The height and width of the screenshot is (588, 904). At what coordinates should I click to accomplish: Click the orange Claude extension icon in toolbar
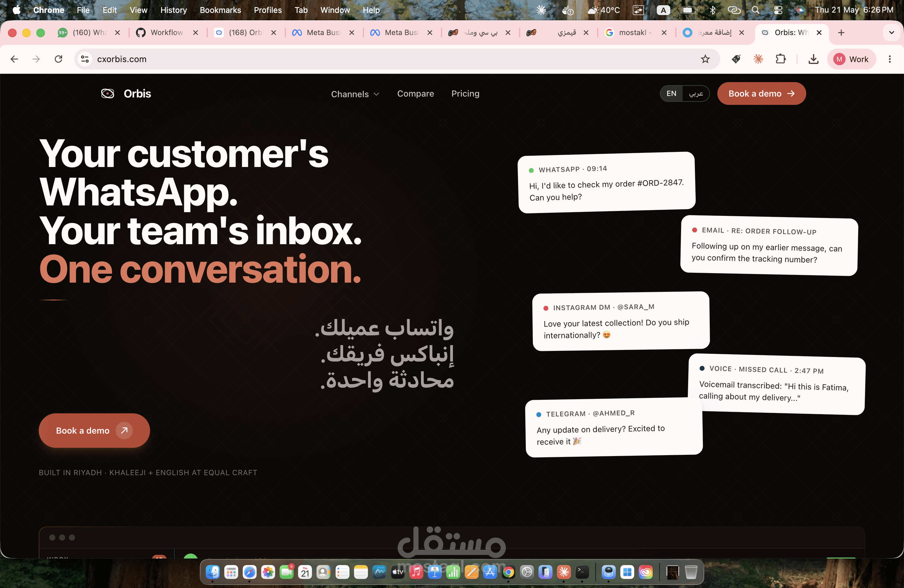click(758, 59)
